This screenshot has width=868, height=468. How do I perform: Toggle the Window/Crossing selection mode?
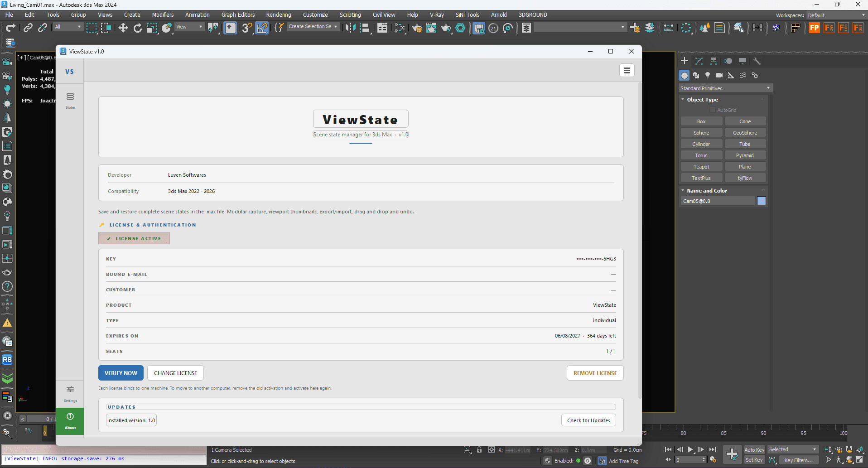(106, 28)
